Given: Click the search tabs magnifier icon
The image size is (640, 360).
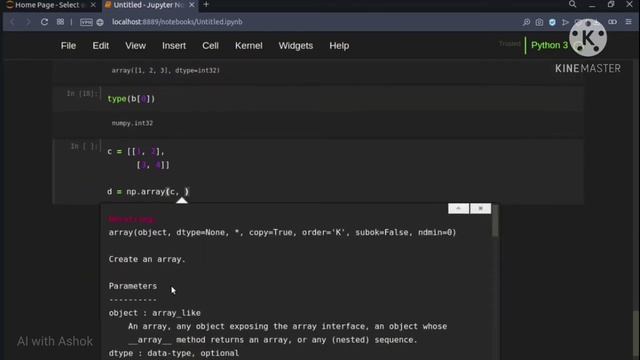Looking at the screenshot, I should click(573, 4).
